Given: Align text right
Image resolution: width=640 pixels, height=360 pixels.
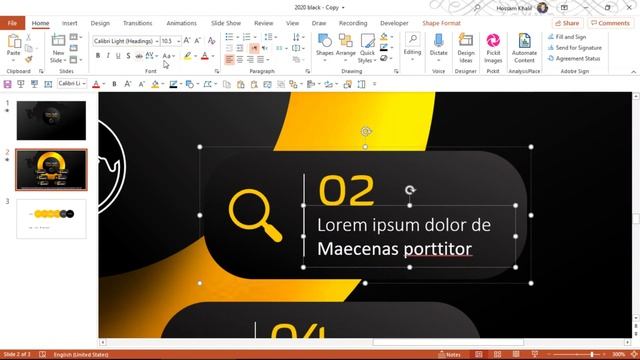Looking at the screenshot, I should click(x=250, y=60).
